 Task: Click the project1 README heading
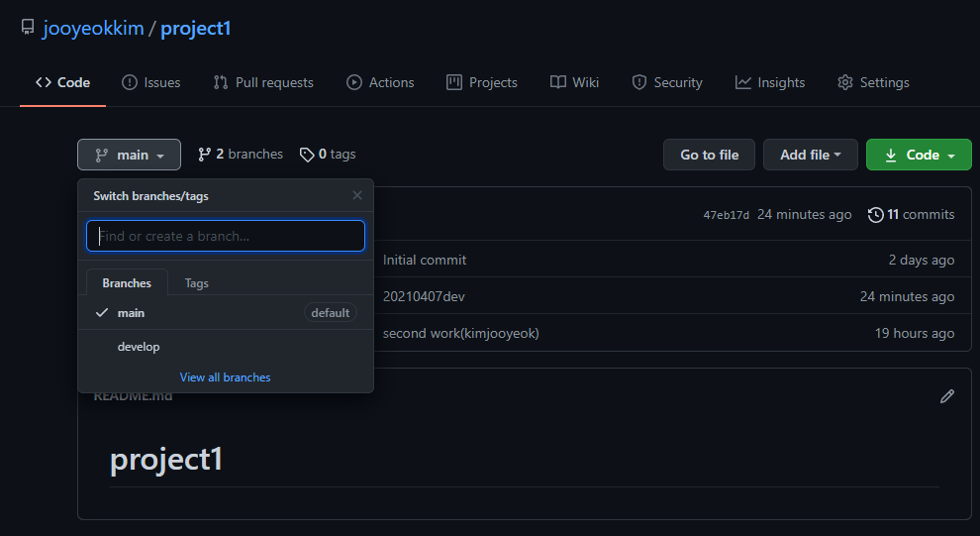click(166, 460)
